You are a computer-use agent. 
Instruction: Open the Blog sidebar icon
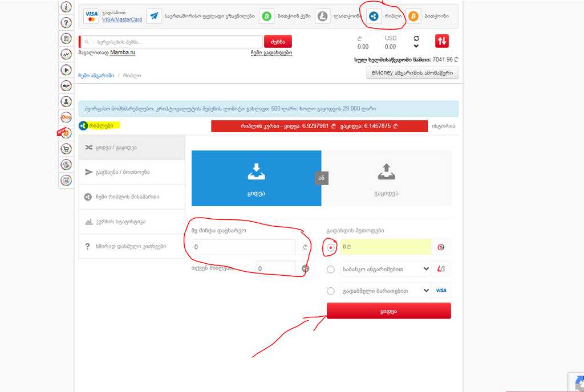(x=66, y=117)
